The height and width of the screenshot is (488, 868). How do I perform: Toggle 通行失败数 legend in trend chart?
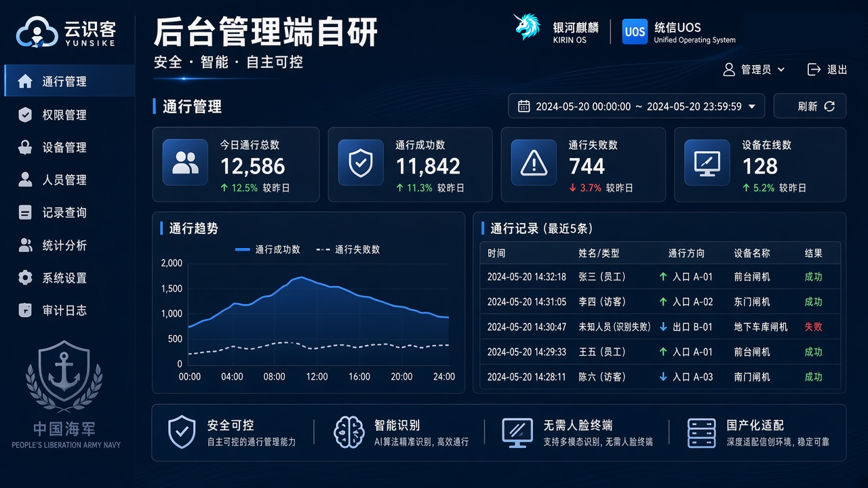(348, 249)
